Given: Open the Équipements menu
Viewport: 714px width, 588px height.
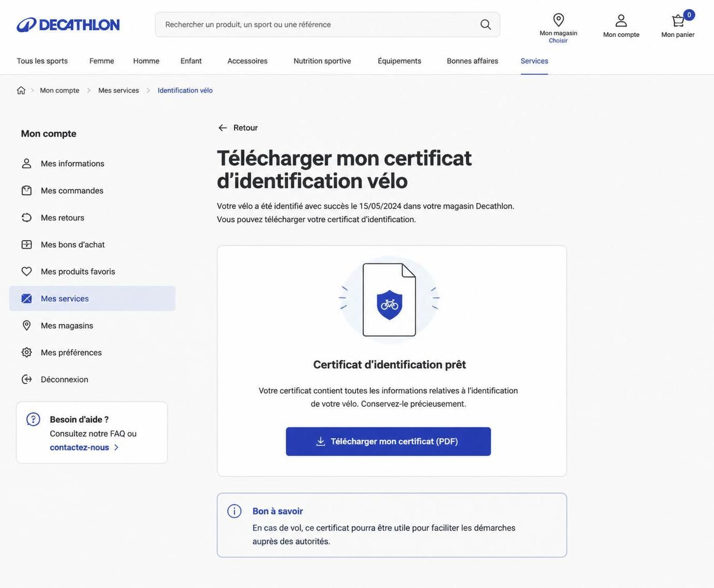Looking at the screenshot, I should [399, 61].
